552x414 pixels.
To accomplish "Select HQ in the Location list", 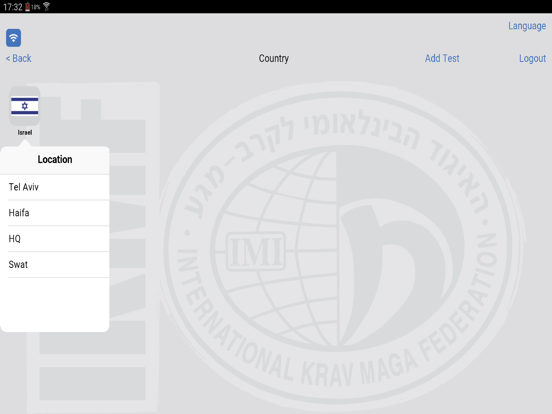I will [x=55, y=239].
